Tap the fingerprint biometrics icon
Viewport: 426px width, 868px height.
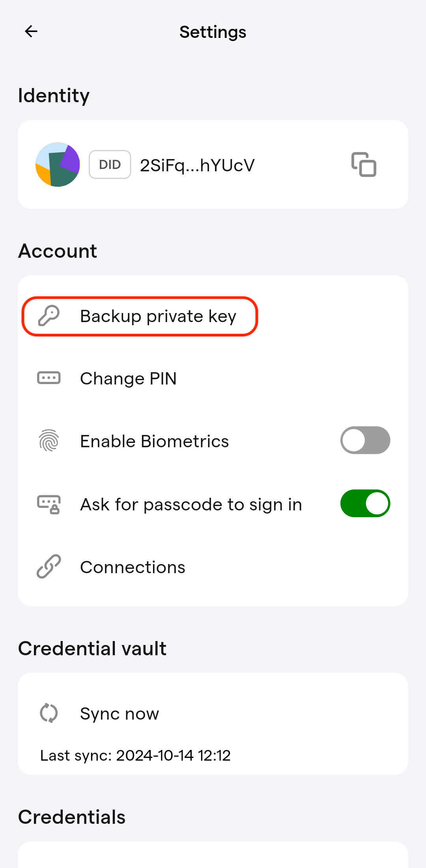pos(49,441)
